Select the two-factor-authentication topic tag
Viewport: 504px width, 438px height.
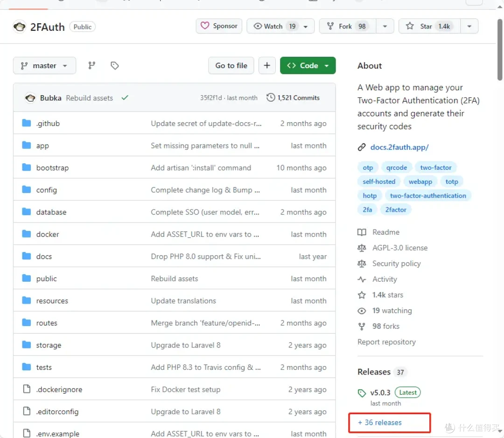coord(428,196)
